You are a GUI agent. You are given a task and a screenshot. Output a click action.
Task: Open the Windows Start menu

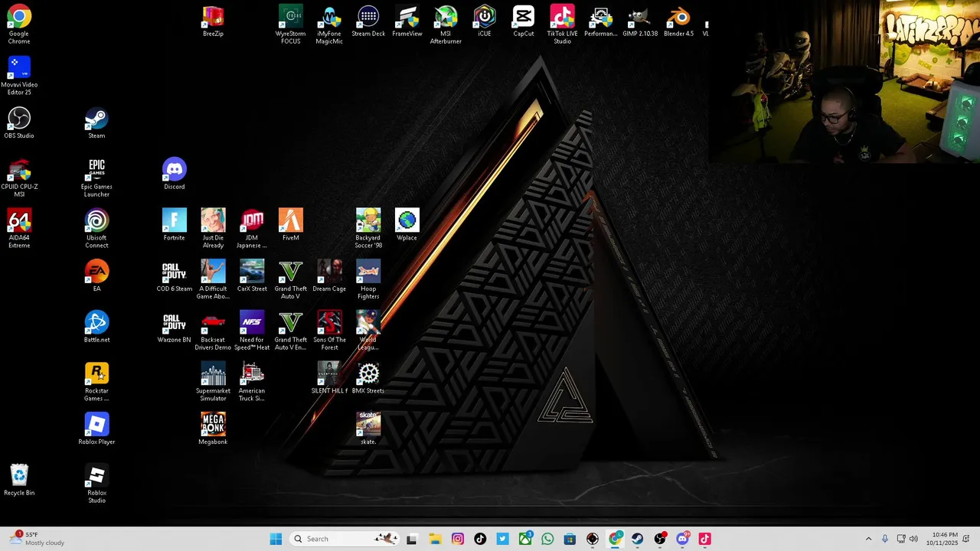276,539
